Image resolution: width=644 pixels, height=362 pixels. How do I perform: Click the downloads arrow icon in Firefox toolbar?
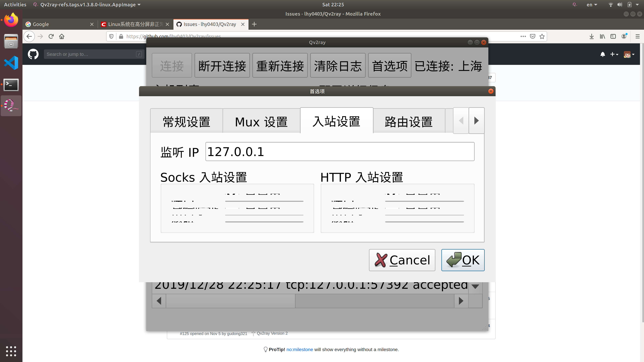point(592,36)
